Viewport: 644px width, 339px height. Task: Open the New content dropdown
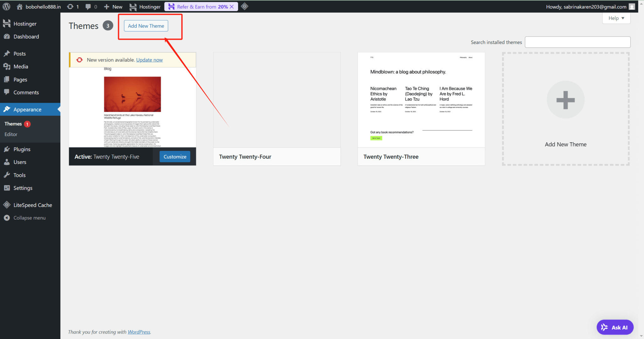[x=113, y=7]
